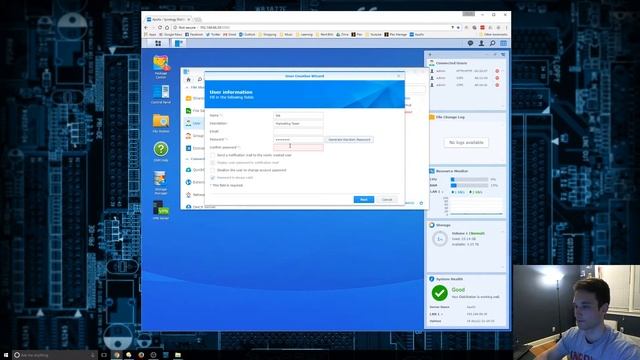Open File Explorer from Windows taskbar
The height and width of the screenshot is (360, 640).
pyautogui.click(x=178, y=355)
